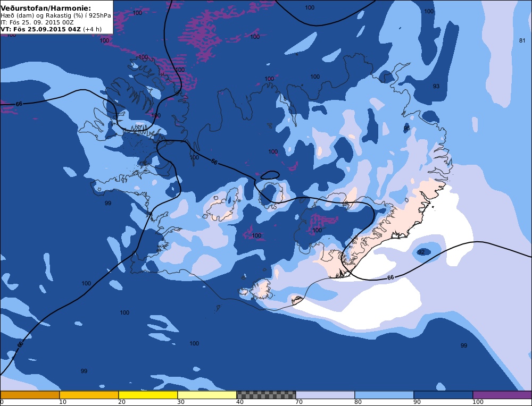This screenshot has height=406, width=532.
Task: Click the legend scale label "10"
Action: 62,402
